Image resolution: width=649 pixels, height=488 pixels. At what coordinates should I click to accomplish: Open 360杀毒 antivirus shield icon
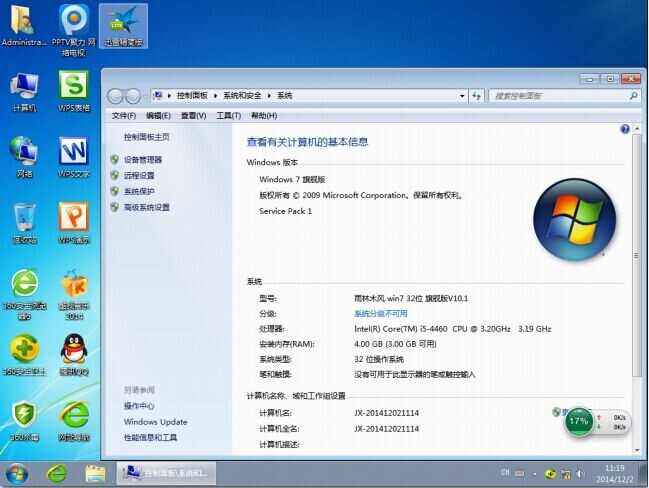(x=24, y=421)
